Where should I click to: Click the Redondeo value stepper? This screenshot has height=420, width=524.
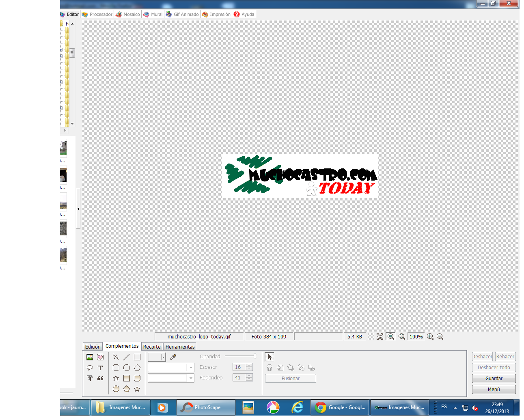(x=249, y=377)
